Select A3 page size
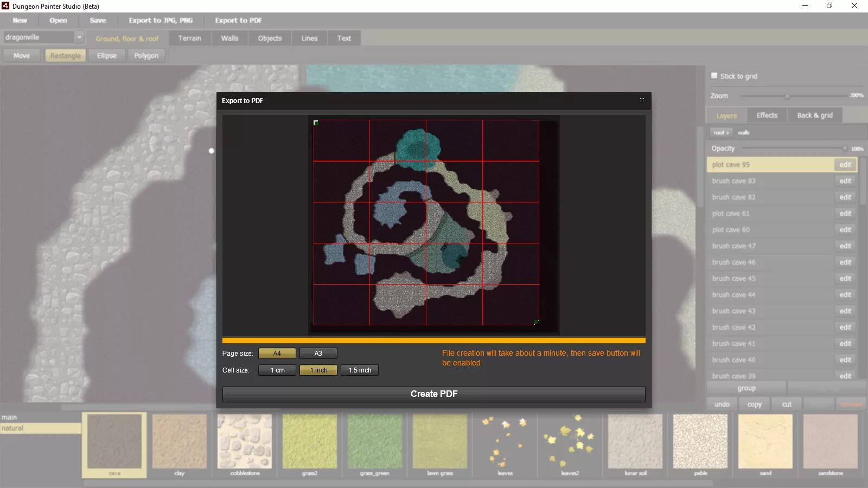The width and height of the screenshot is (868, 488). (x=318, y=353)
